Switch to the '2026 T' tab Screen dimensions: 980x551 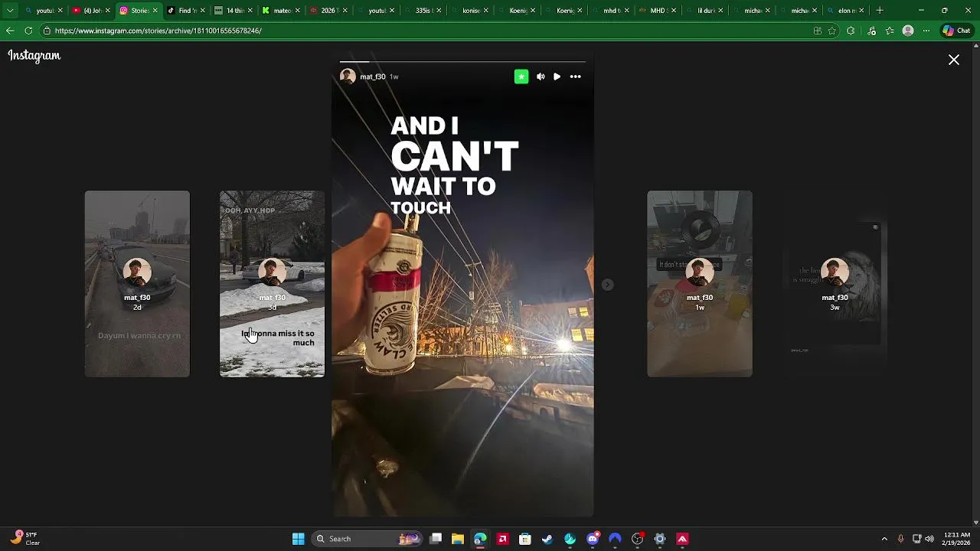click(327, 11)
